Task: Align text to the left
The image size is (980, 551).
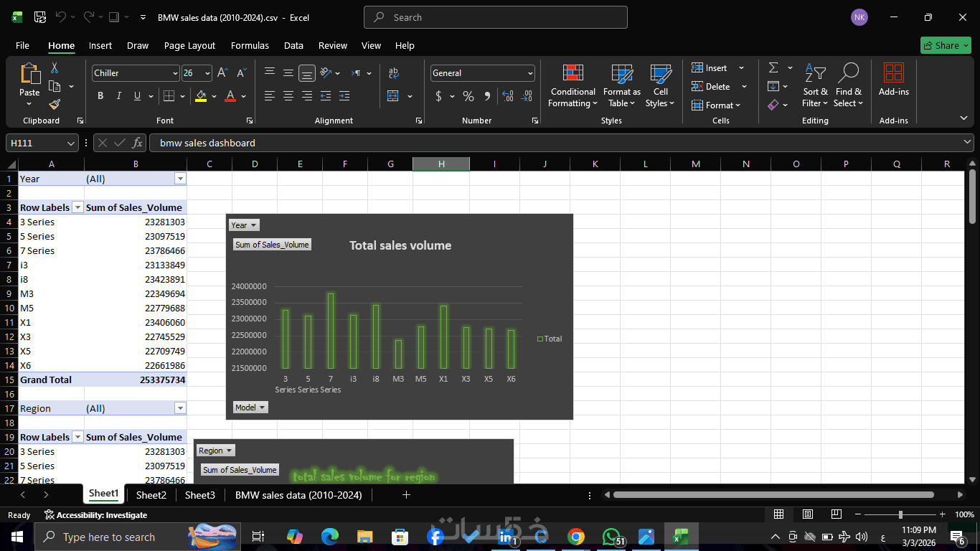Action: [x=270, y=96]
